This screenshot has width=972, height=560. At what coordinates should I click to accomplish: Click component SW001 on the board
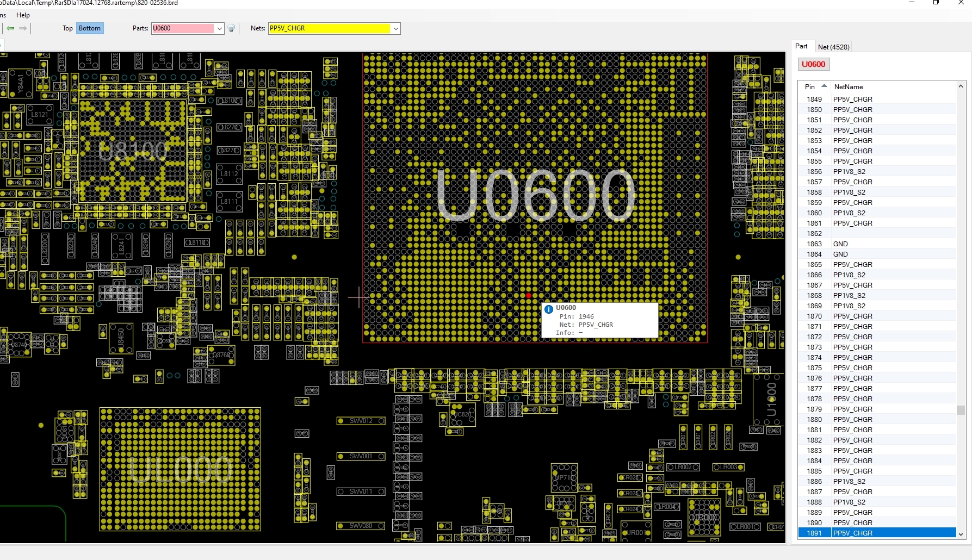361,456
